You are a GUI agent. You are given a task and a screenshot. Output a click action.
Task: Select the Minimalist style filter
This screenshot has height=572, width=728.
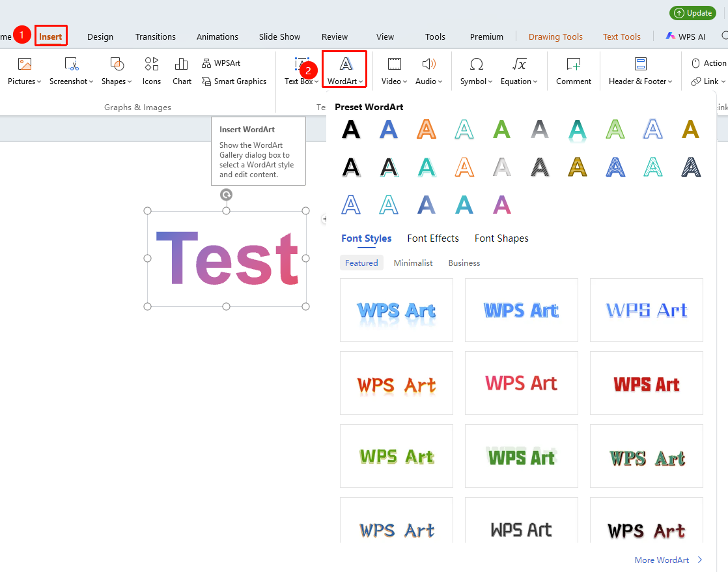pyautogui.click(x=413, y=263)
